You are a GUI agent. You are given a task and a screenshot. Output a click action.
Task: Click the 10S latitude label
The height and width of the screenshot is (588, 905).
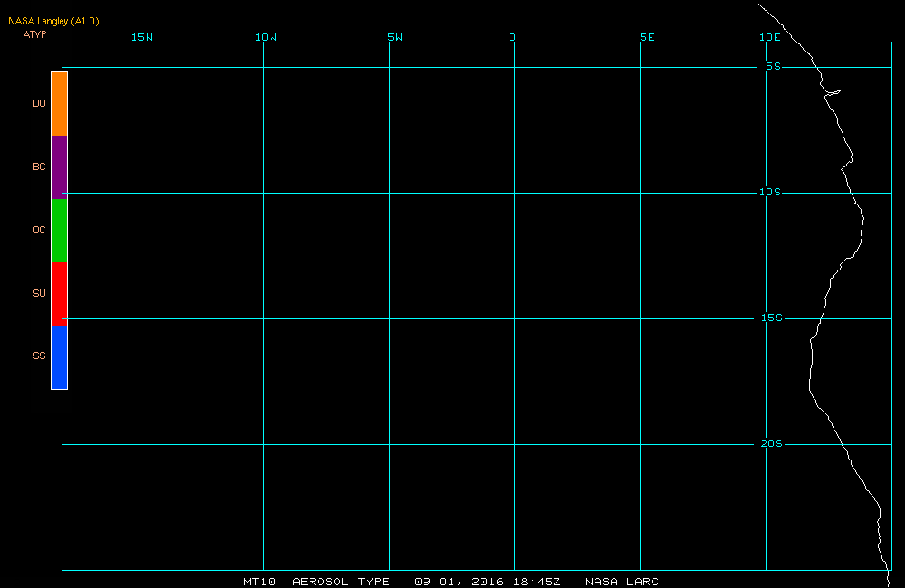tap(770, 192)
